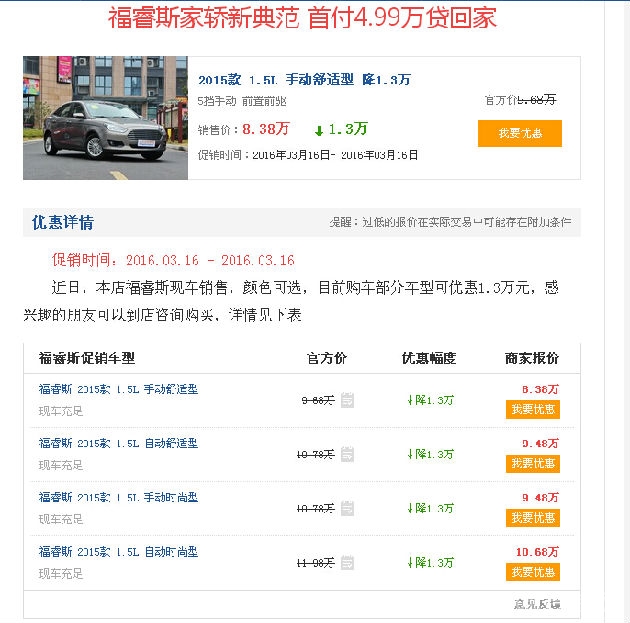
Task: Click the calculator icon beside 9.68万 price
Action: pos(347,400)
